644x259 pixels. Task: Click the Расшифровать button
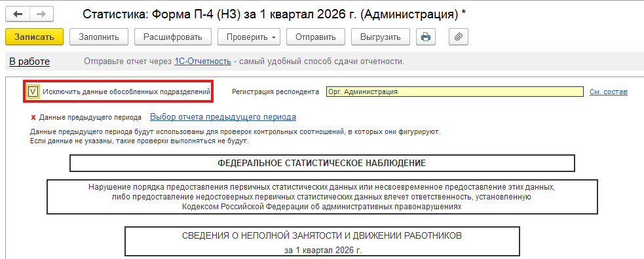(x=173, y=37)
